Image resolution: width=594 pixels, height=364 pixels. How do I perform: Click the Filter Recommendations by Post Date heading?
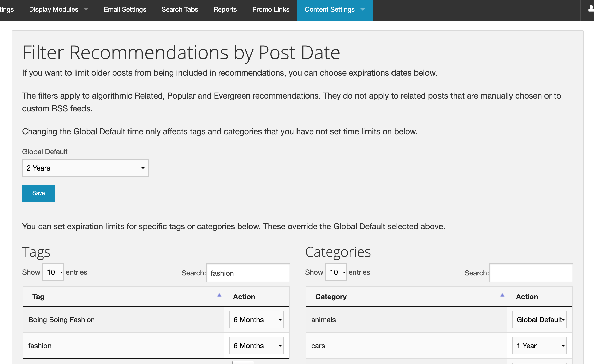(181, 53)
